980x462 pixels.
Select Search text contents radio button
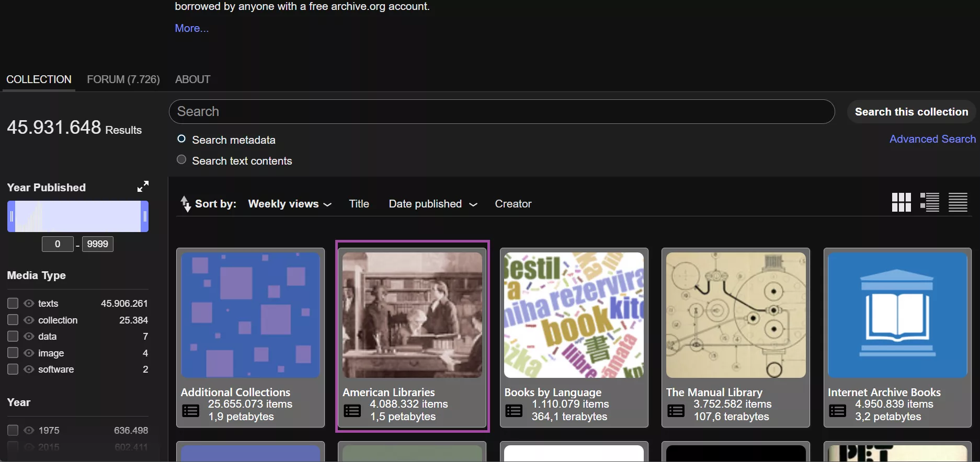pyautogui.click(x=181, y=159)
